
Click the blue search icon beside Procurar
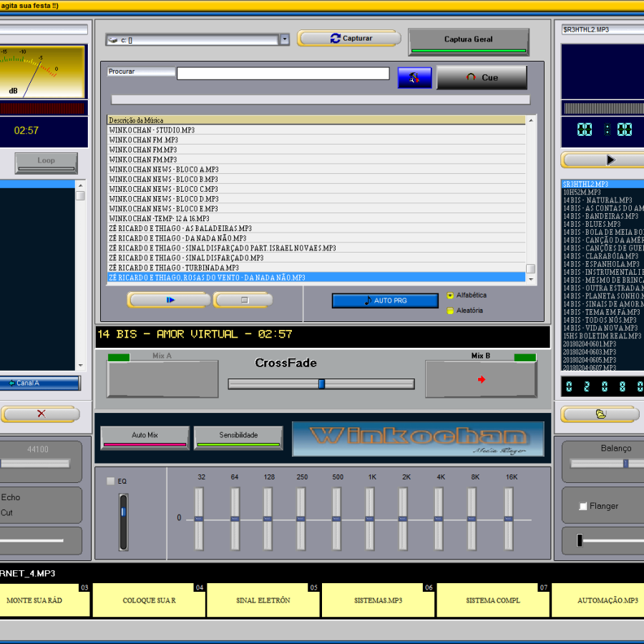(414, 78)
